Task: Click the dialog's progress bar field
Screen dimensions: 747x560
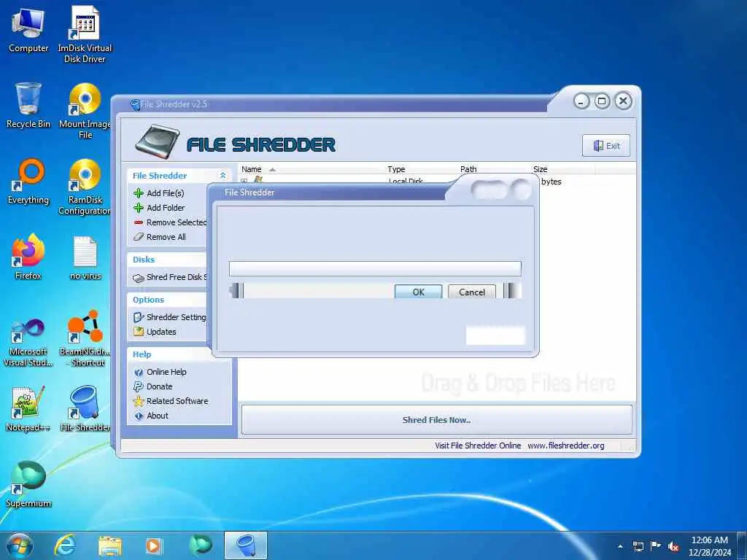Action: [x=375, y=268]
